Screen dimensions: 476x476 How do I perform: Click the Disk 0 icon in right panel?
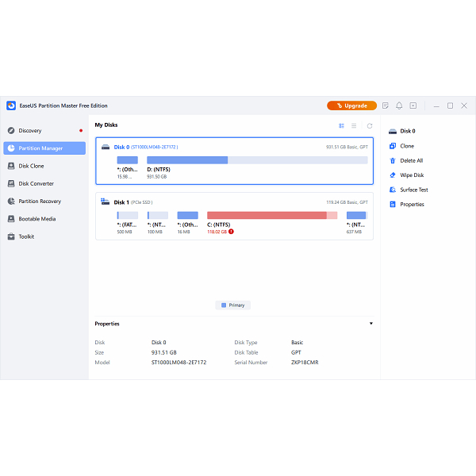pyautogui.click(x=393, y=131)
